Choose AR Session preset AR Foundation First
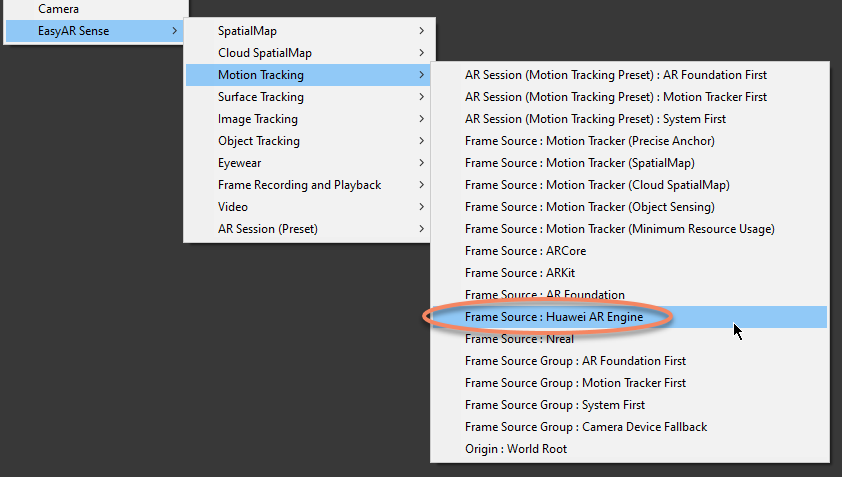This screenshot has height=477, width=842. pos(629,75)
